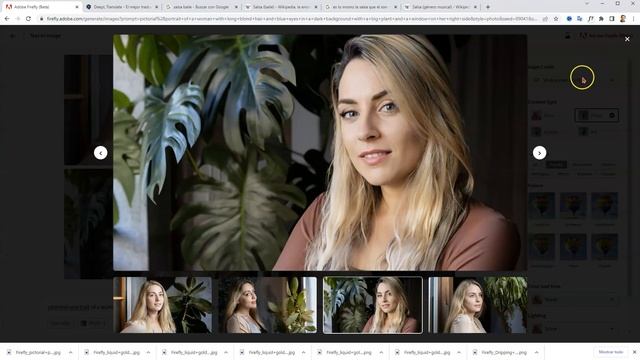This screenshot has height=360, width=640.
Task: Share this page from address bar
Action: click(x=545, y=19)
